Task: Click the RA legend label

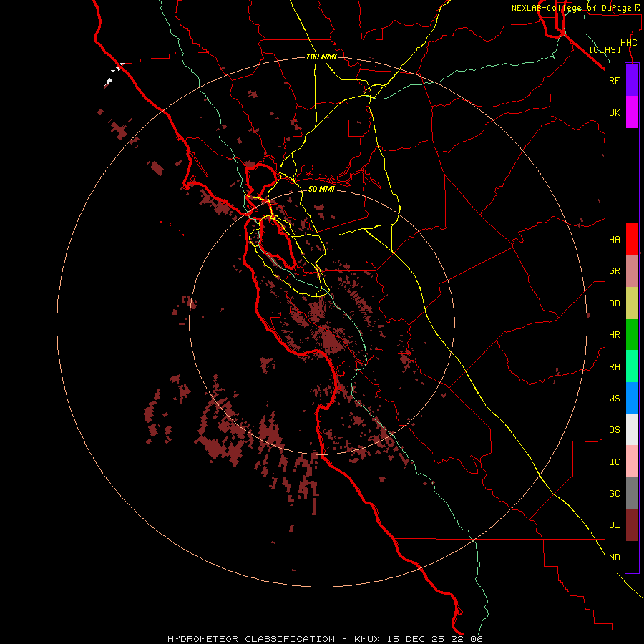Action: coord(614,367)
